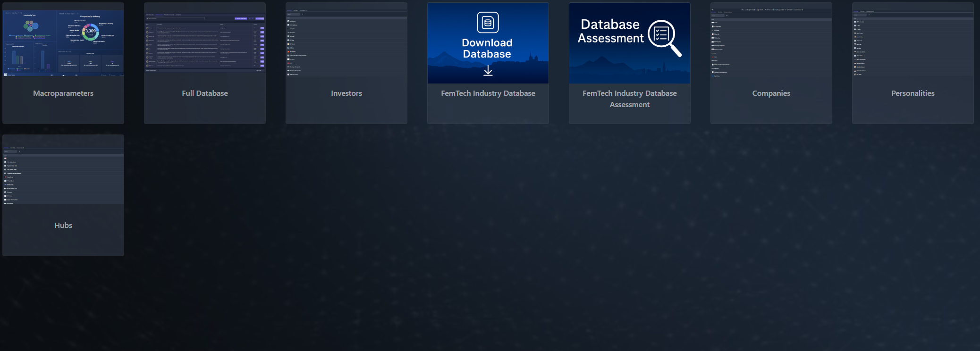Click the Personalities card title
The image size is (980, 351).
(x=913, y=93)
